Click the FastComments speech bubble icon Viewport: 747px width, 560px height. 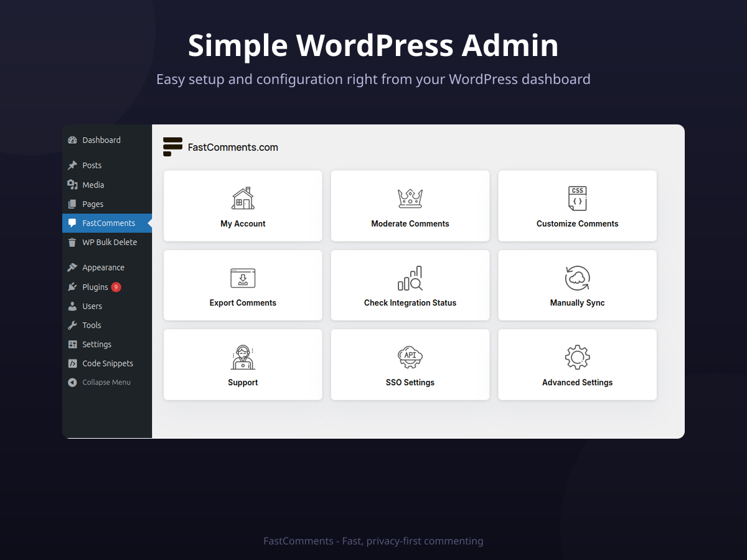click(x=72, y=223)
